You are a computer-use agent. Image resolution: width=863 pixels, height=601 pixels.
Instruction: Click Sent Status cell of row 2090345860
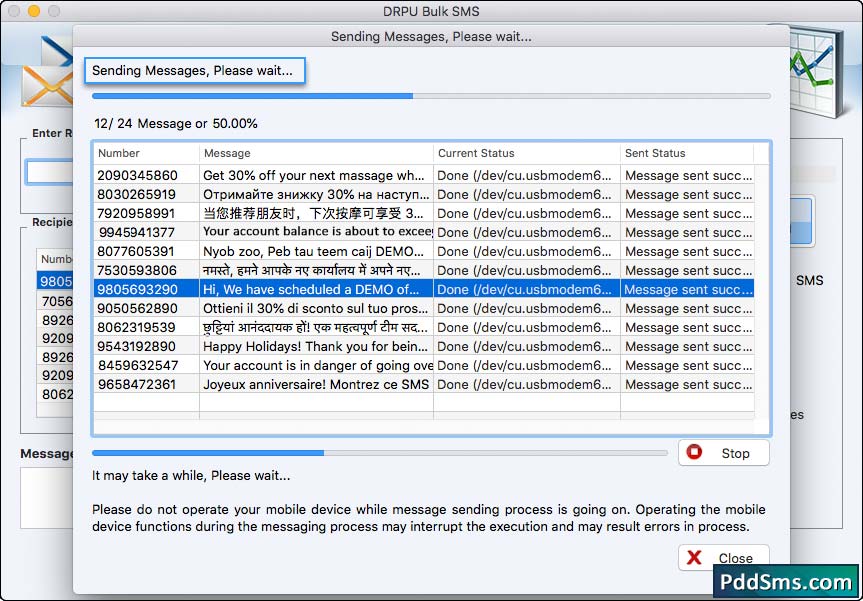point(687,176)
